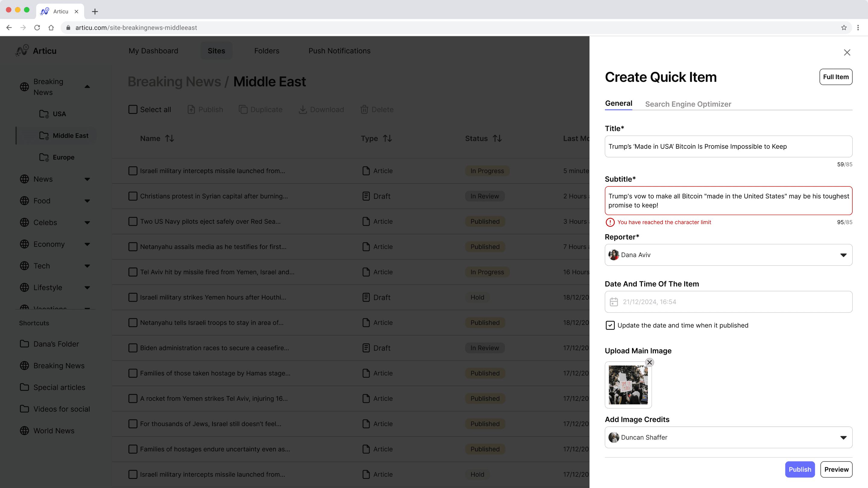Collapse the Breaking News sidebar section
Viewport: 868px width, 488px height.
tap(87, 87)
